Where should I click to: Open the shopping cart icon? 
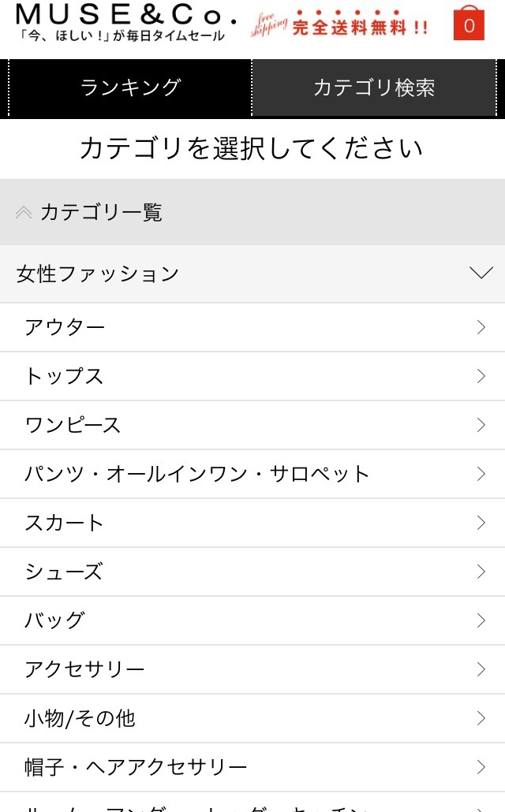469,24
